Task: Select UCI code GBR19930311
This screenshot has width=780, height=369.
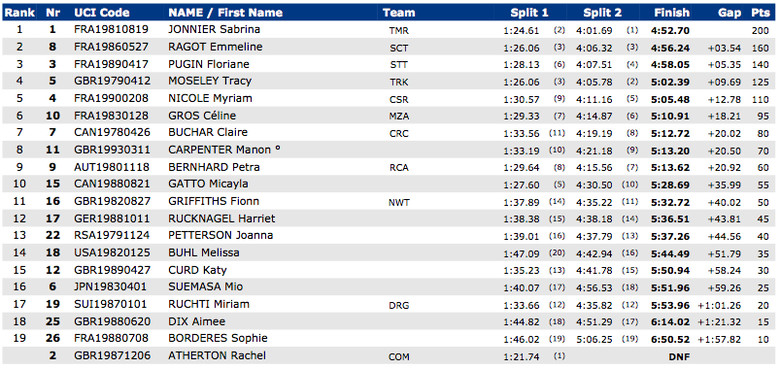Action: [111, 149]
